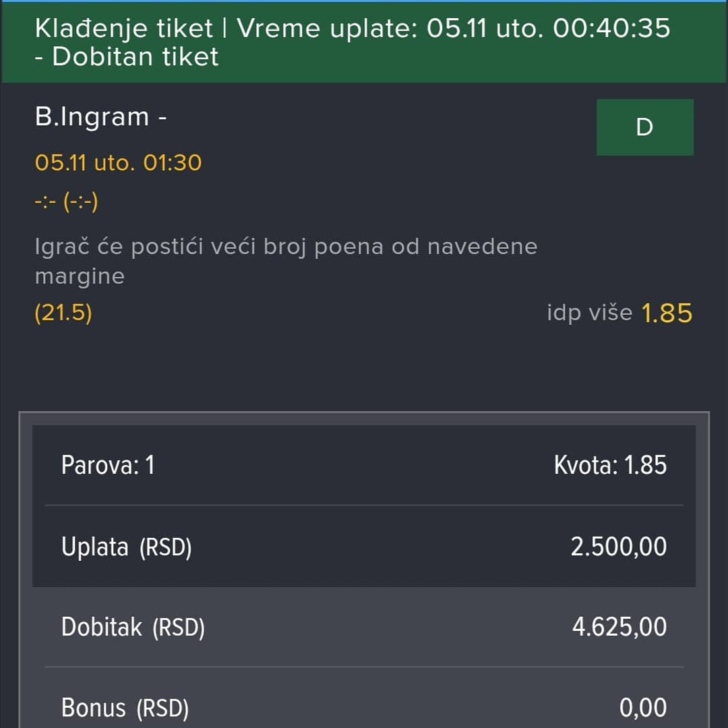This screenshot has width=728, height=728.
Task: Select the match time 05.11 uto. 01:30
Action: point(119,162)
